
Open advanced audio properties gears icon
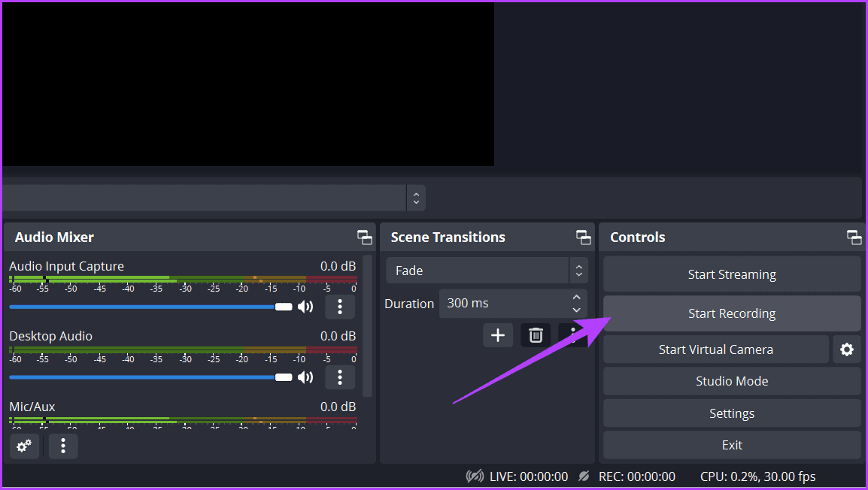(x=24, y=446)
